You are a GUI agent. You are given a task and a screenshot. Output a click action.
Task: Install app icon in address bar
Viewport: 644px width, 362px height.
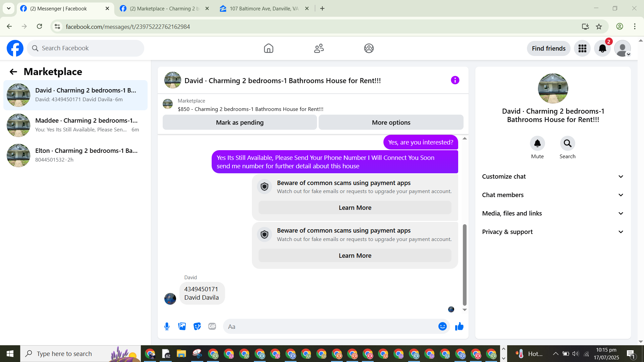point(585,26)
